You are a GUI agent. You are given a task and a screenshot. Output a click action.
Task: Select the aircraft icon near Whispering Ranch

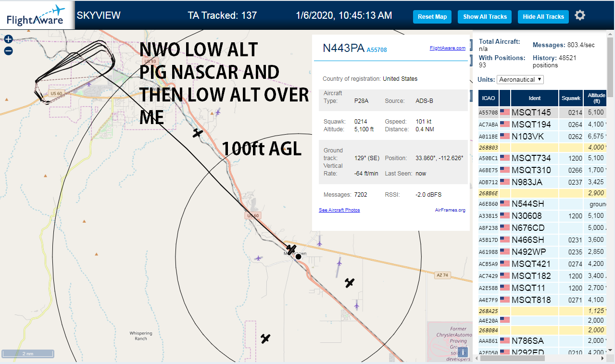(265, 339)
